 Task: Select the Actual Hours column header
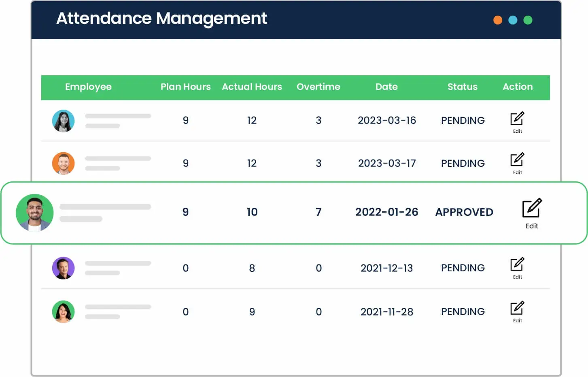click(252, 87)
